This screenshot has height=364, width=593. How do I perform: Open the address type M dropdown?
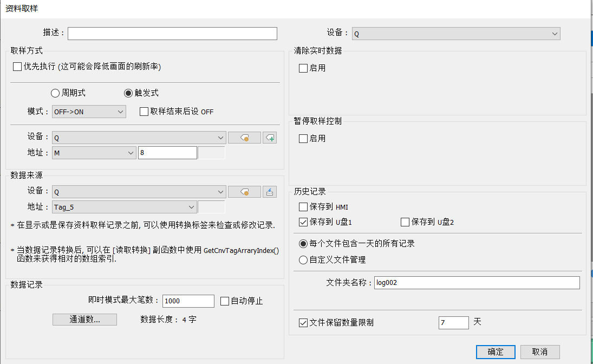(94, 153)
